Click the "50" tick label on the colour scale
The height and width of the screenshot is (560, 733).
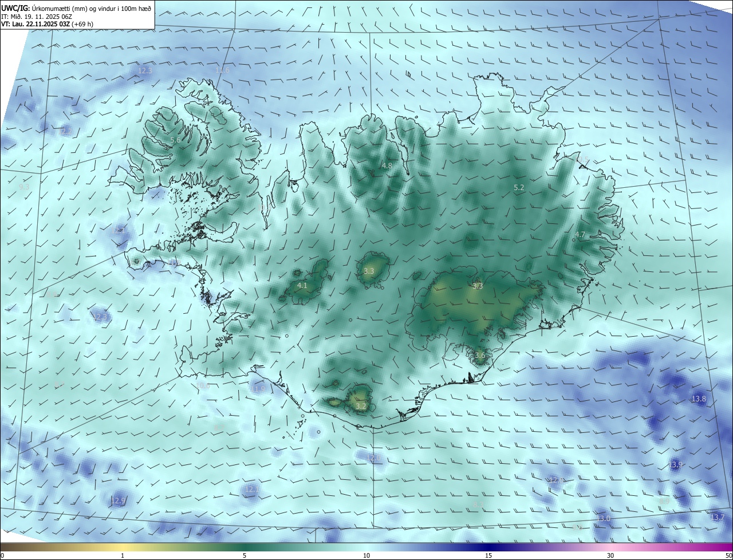tap(728, 556)
